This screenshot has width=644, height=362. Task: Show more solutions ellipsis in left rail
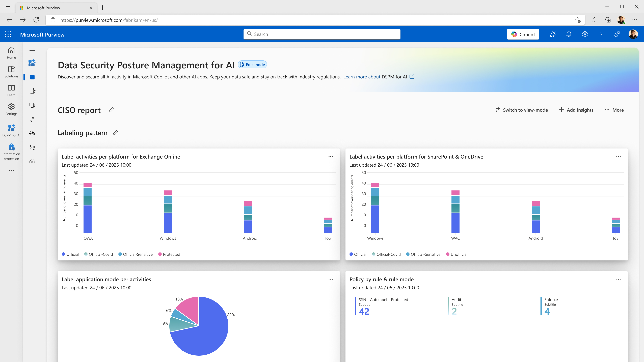pyautogui.click(x=11, y=170)
